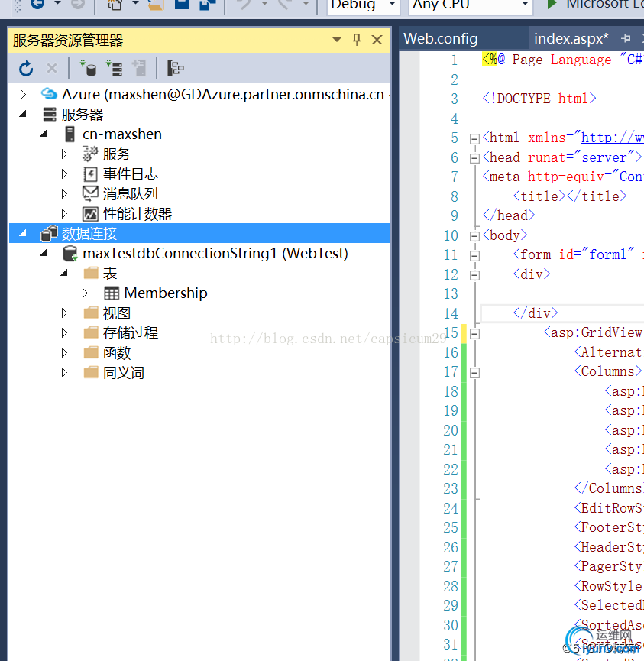Collapse the form element on line 11
644x661 pixels.
coord(474,255)
